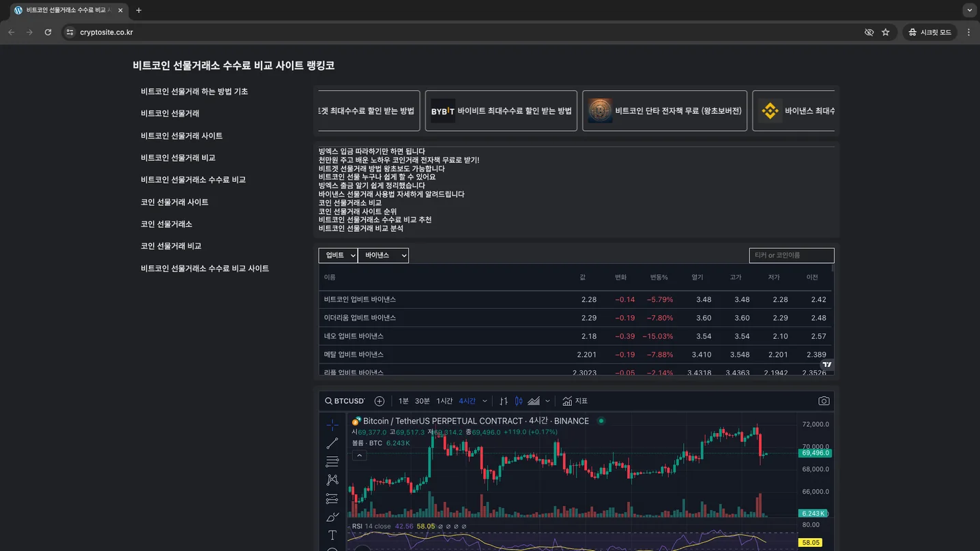Image resolution: width=980 pixels, height=551 pixels.
Task: Open 바이비트 최대수수료 할인 받는 방법 banner
Action: 501,110
